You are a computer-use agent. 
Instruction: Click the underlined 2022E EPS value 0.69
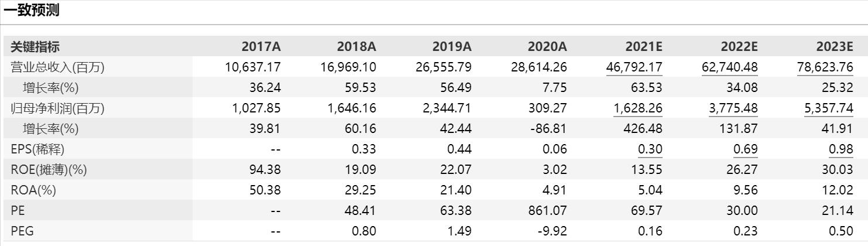point(746,149)
